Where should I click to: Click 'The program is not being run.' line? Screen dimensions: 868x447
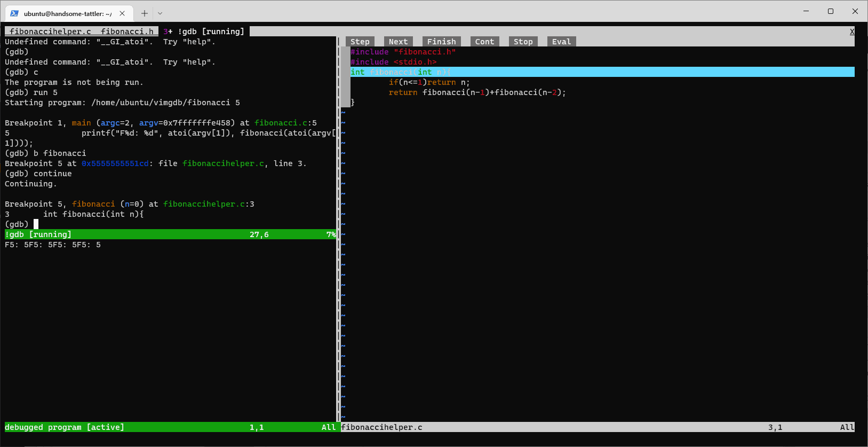(74, 82)
